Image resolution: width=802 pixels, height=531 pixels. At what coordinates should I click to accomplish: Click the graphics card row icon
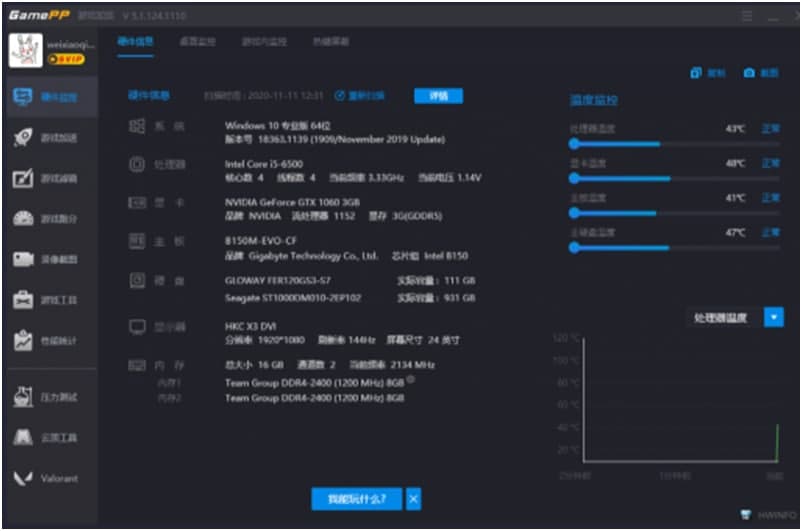pos(137,203)
